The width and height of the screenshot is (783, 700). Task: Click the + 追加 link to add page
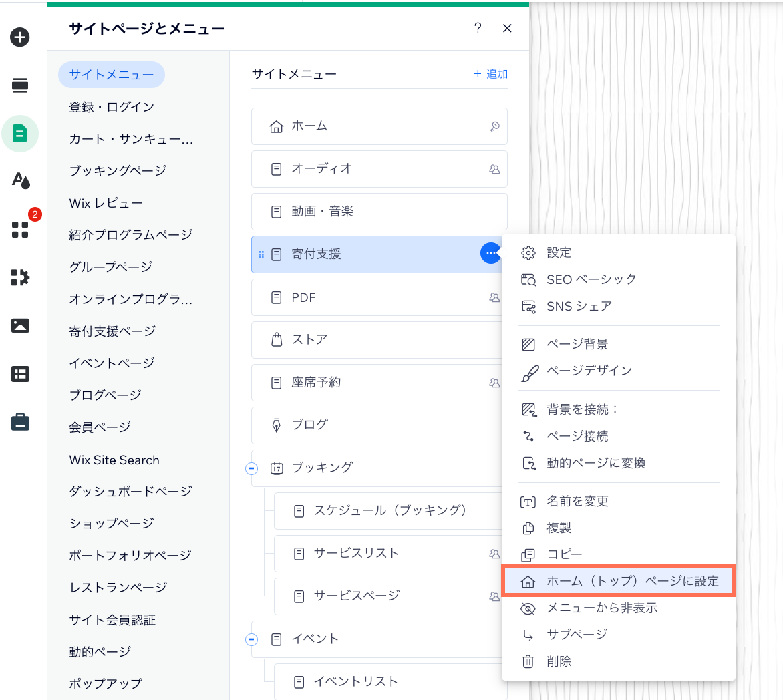490,74
